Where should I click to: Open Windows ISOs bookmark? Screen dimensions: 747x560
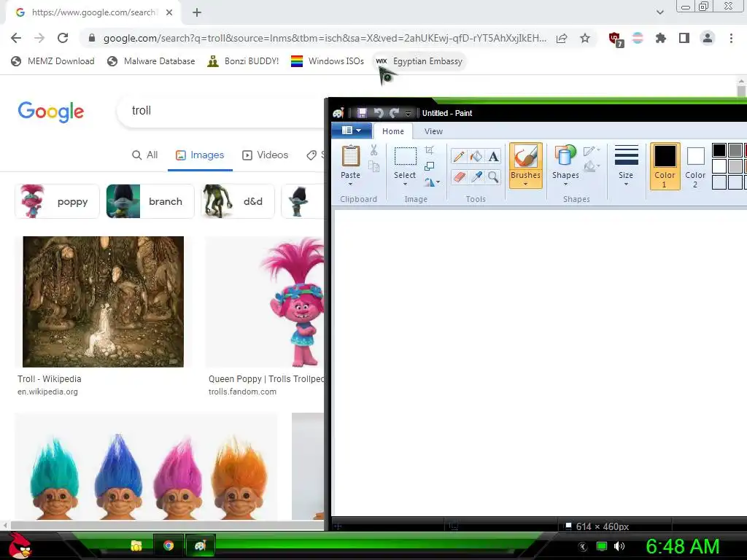pos(328,61)
